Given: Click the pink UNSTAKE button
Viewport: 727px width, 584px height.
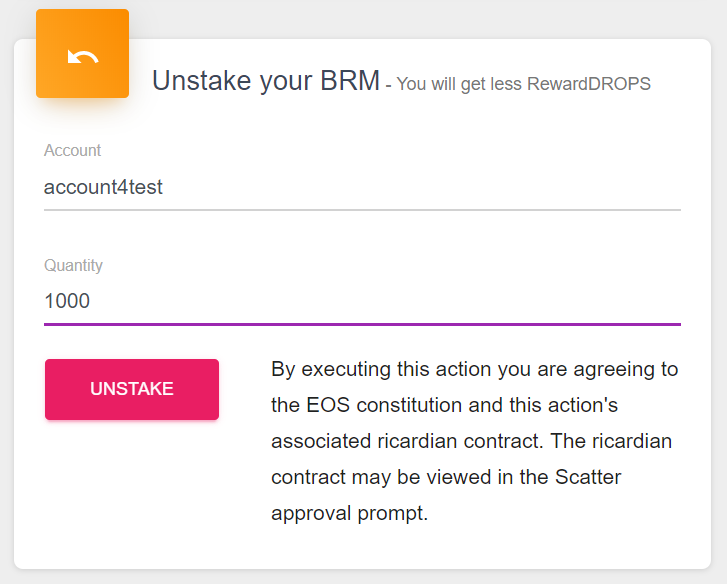Looking at the screenshot, I should 132,389.
